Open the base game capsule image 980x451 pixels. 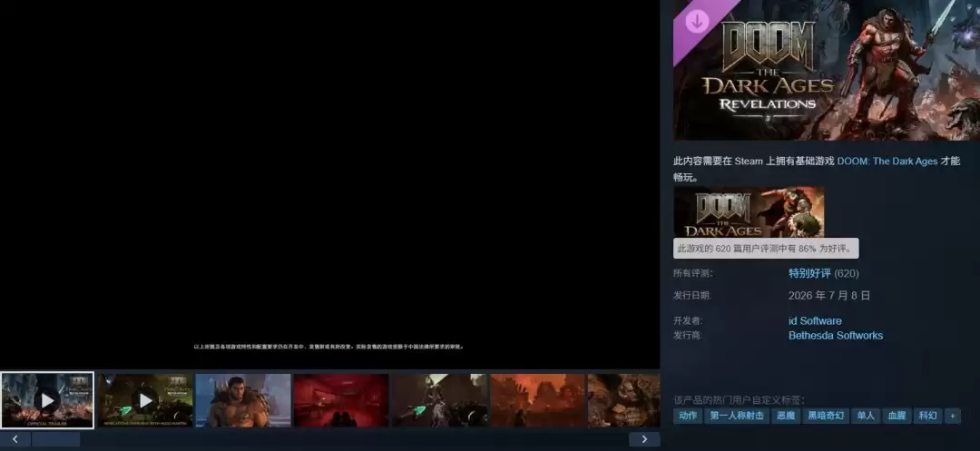pos(749,211)
